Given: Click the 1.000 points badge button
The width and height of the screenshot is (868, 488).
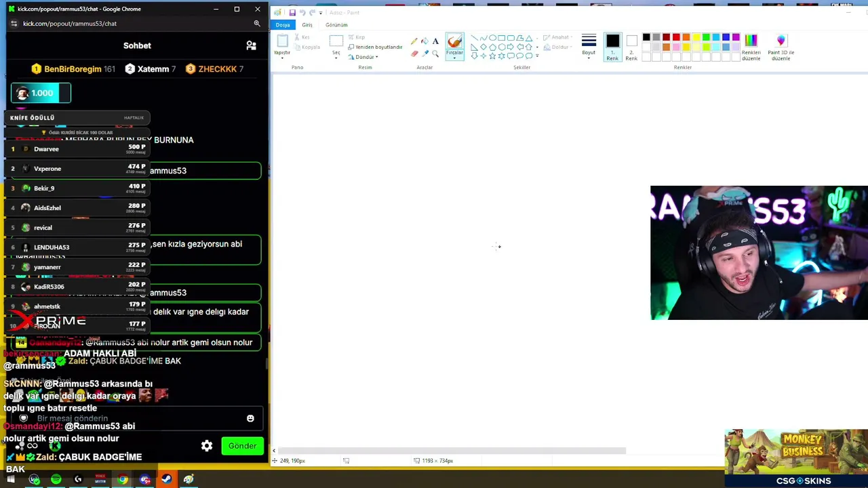Looking at the screenshot, I should (x=41, y=93).
